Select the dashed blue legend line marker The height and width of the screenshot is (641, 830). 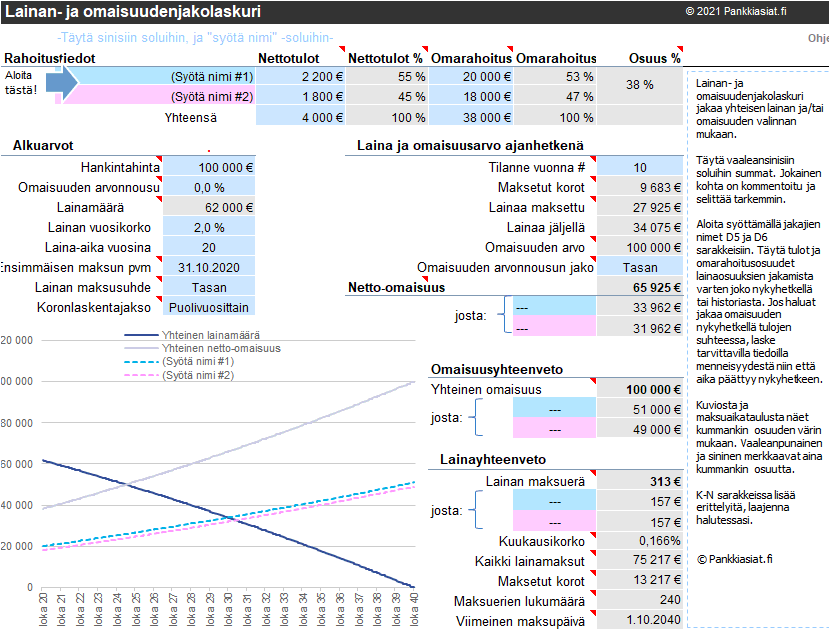pos(138,361)
